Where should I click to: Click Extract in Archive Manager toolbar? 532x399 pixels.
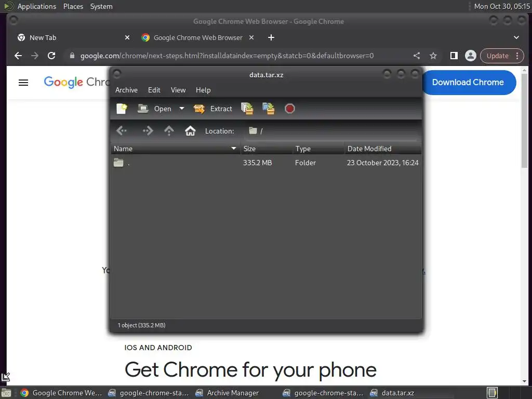213,109
